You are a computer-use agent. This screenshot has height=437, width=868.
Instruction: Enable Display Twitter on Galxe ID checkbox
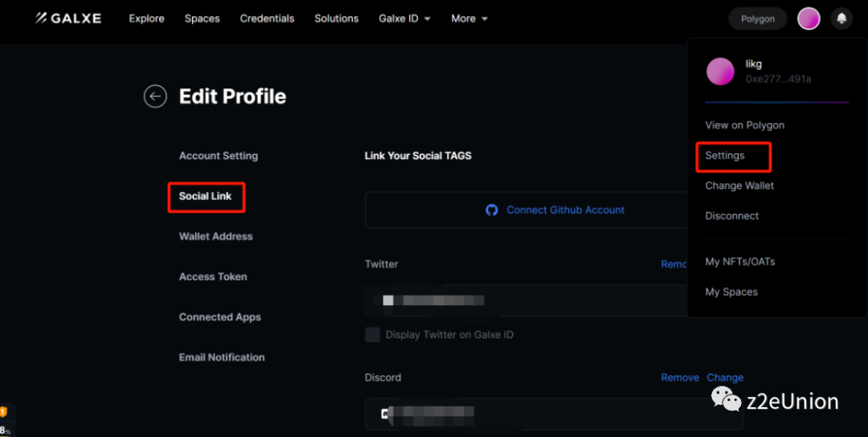[373, 335]
